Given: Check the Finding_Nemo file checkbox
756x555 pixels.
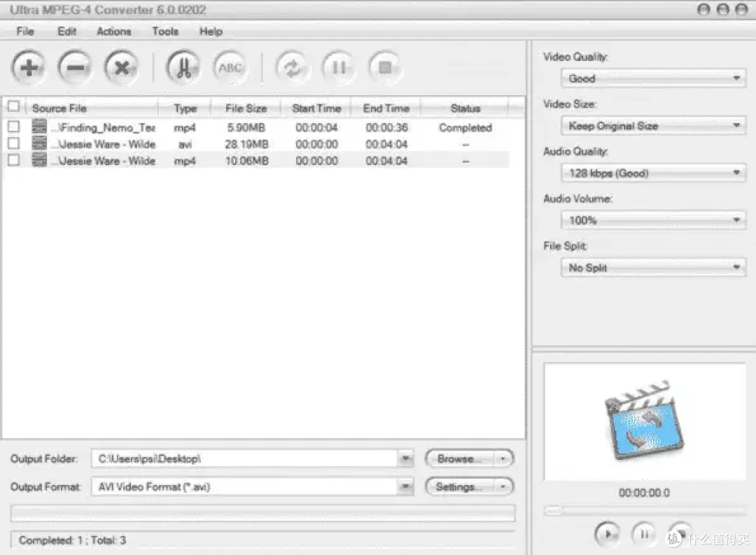Looking at the screenshot, I should click(13, 127).
